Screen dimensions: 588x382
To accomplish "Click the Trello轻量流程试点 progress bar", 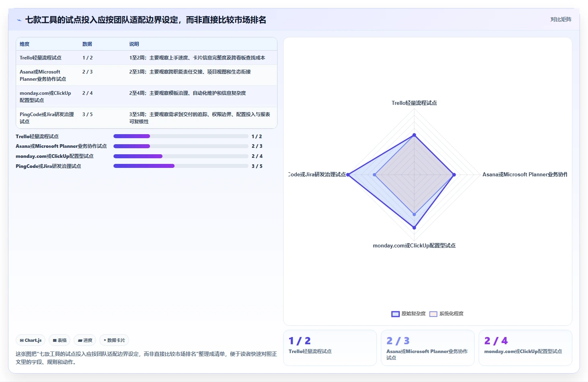I will click(181, 136).
